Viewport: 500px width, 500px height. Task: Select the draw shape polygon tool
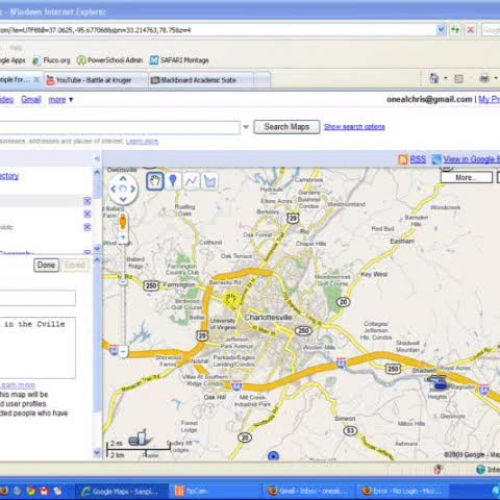(x=210, y=181)
